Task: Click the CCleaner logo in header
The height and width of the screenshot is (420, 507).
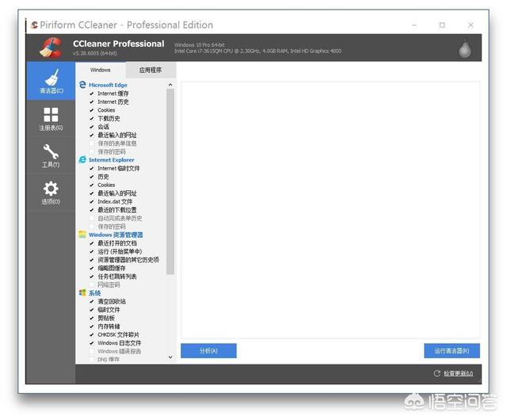Action: [x=51, y=48]
